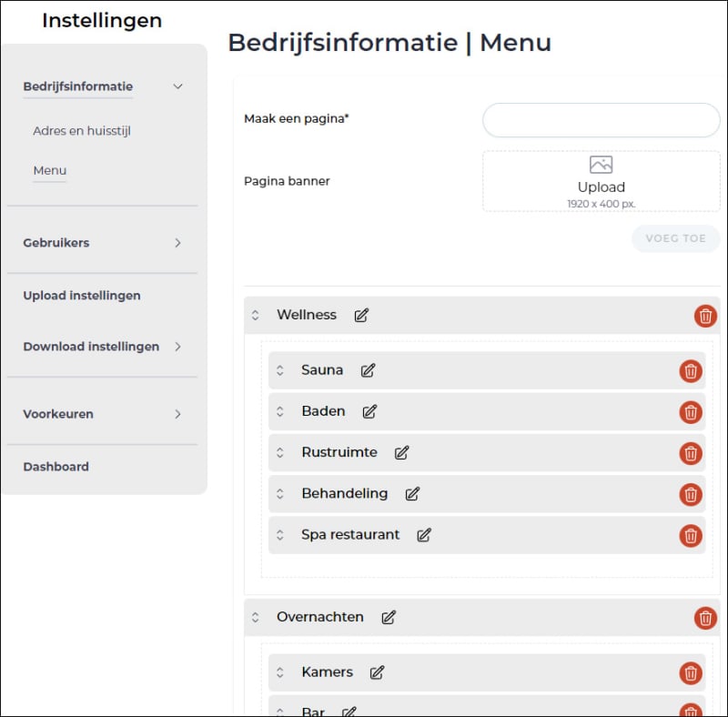The height and width of the screenshot is (717, 728).
Task: Focus the Maak een pagina text field
Action: [602, 120]
